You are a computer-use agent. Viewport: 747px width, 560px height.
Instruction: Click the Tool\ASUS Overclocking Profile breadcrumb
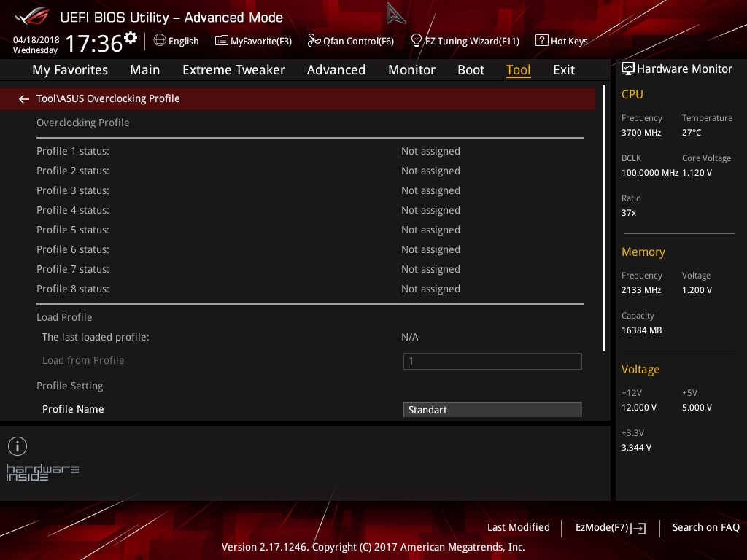click(x=108, y=98)
